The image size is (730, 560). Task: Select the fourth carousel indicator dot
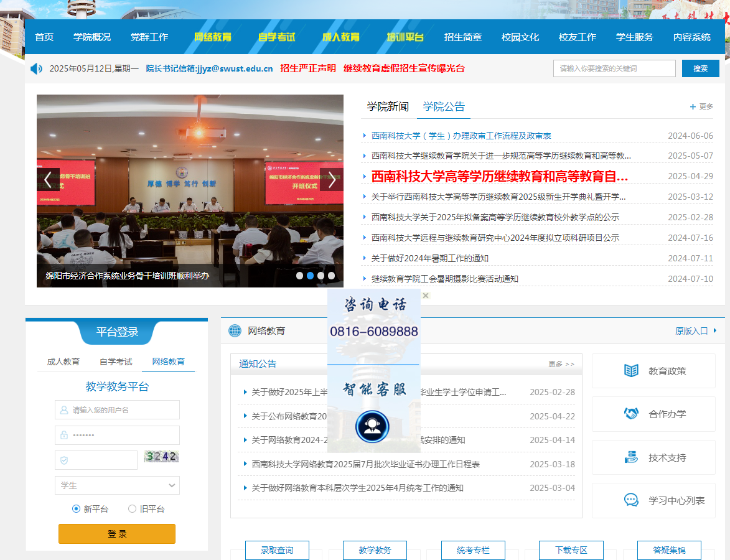(x=331, y=275)
